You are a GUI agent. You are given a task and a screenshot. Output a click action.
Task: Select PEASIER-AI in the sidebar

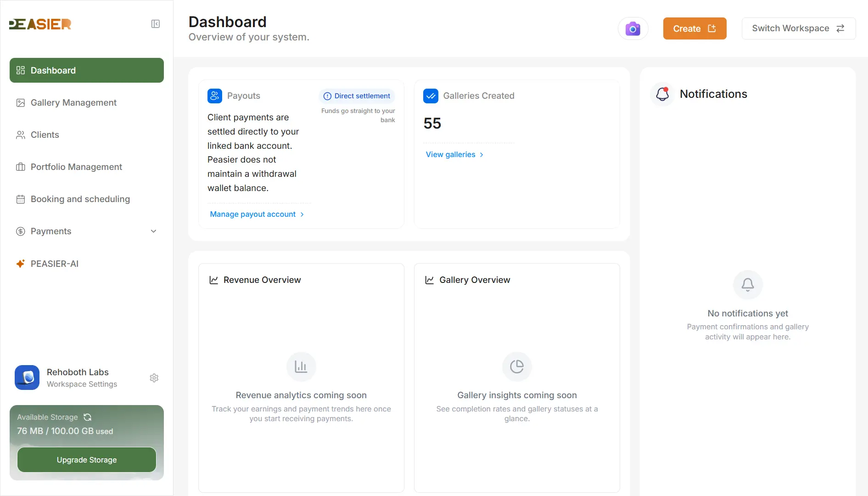coord(53,264)
